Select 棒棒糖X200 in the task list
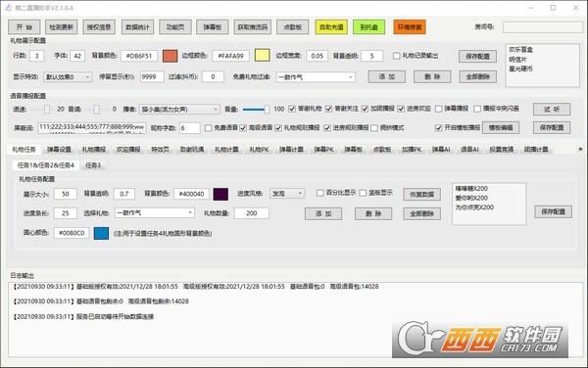Image resolution: width=588 pixels, height=368 pixels. 471,188
